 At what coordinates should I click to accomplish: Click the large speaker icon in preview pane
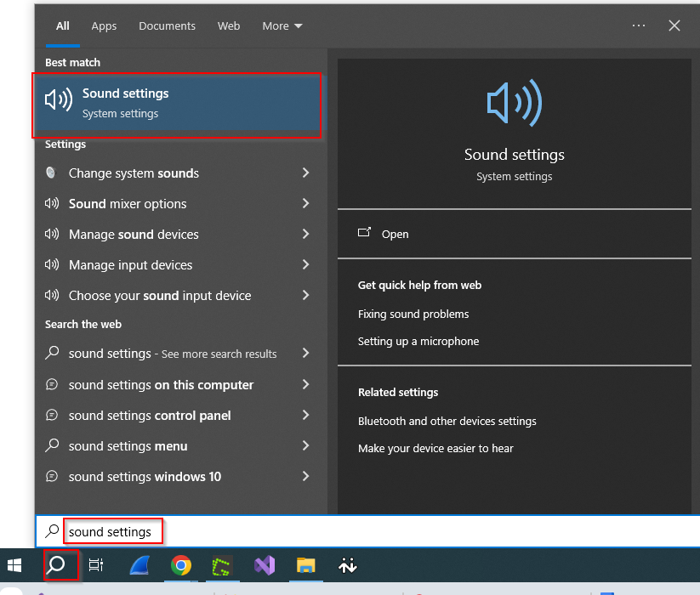coord(515,103)
